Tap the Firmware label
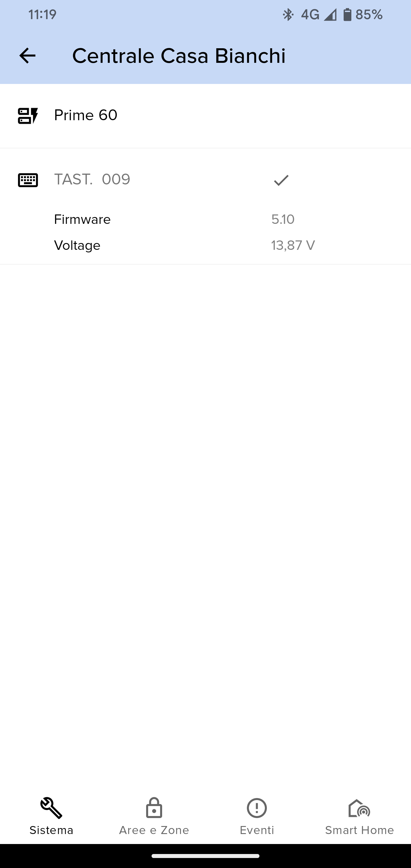Image resolution: width=411 pixels, height=868 pixels. 82,219
